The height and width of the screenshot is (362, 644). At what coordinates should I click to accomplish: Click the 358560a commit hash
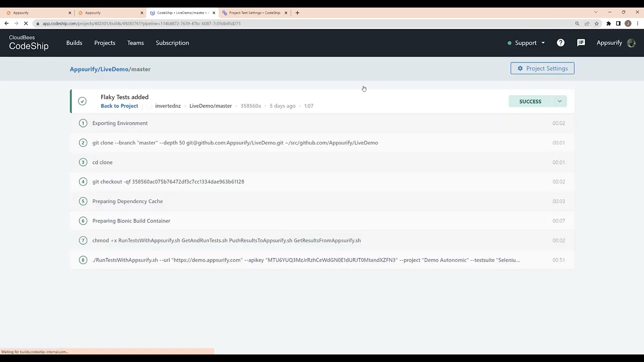[x=251, y=106]
